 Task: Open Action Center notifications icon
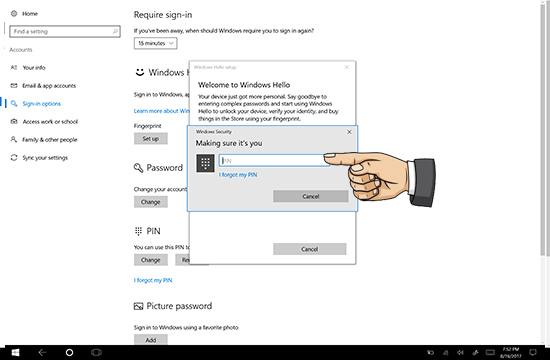(533, 353)
